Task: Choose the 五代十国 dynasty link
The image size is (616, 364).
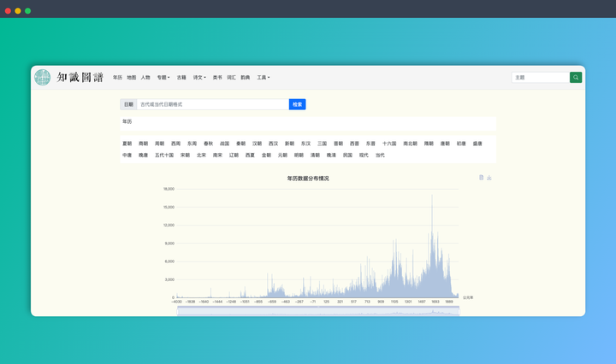Action: (x=164, y=156)
